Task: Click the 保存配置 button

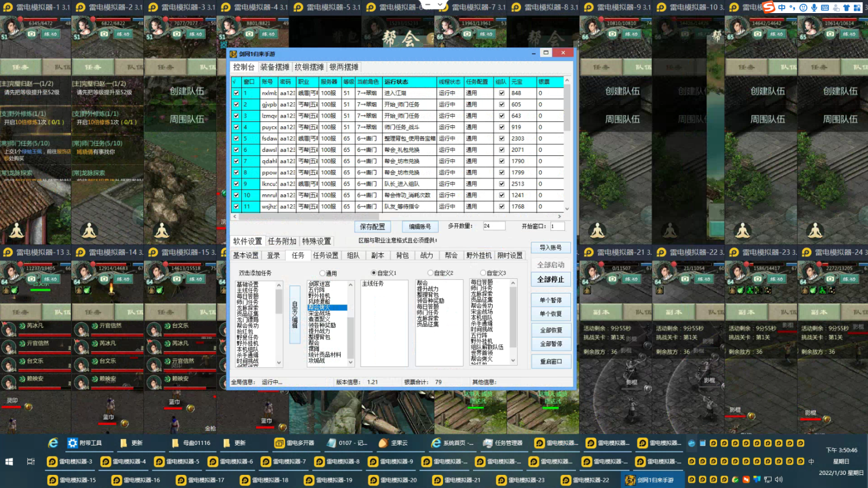Action: (373, 227)
